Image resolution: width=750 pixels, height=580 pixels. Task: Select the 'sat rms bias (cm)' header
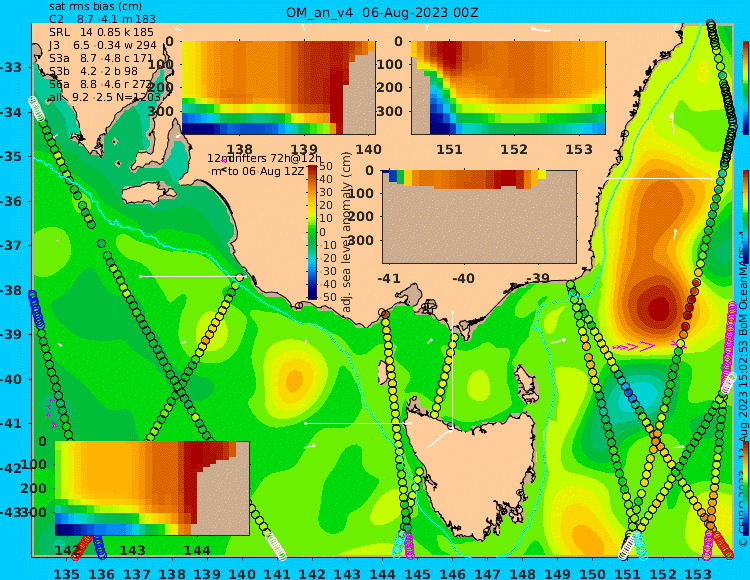(x=95, y=7)
